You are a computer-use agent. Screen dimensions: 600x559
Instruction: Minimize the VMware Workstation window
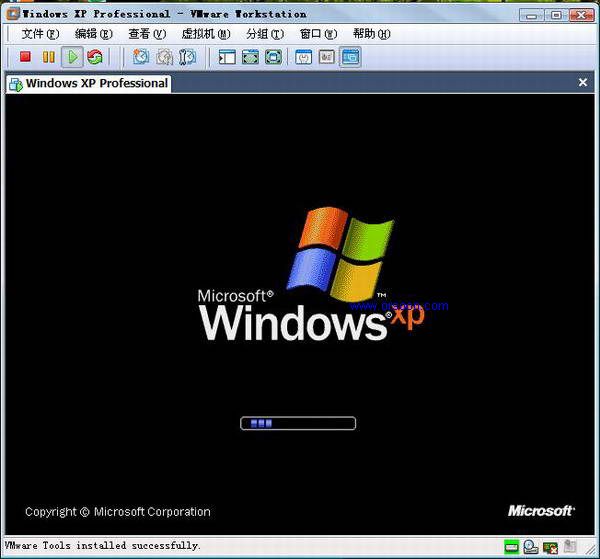pyautogui.click(x=531, y=15)
